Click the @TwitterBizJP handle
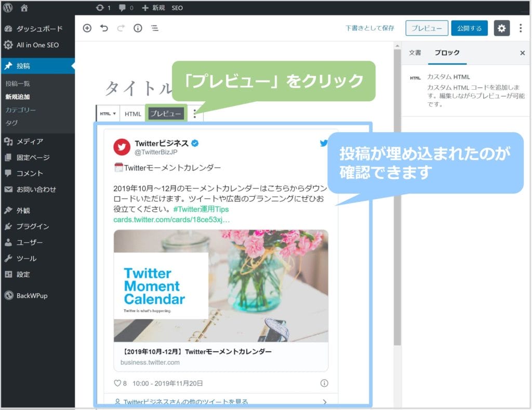Screen dimensions: 532x410 (x=156, y=152)
